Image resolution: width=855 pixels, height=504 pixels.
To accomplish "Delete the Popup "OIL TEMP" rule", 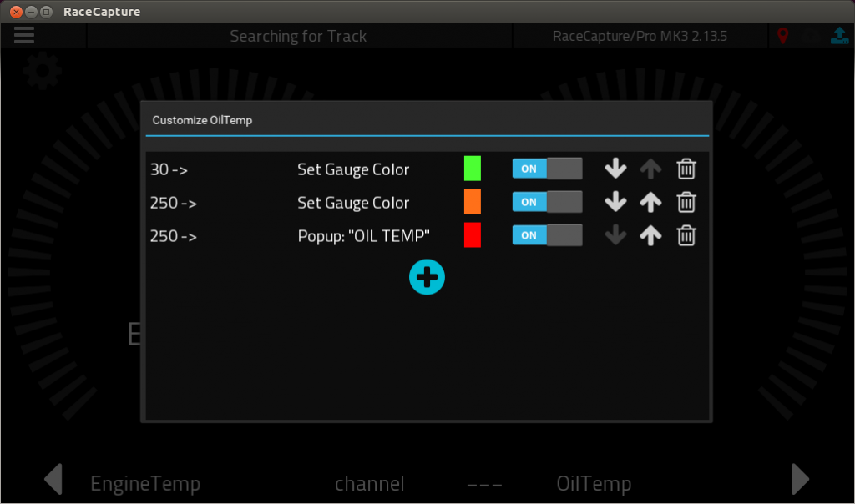I will [x=686, y=235].
